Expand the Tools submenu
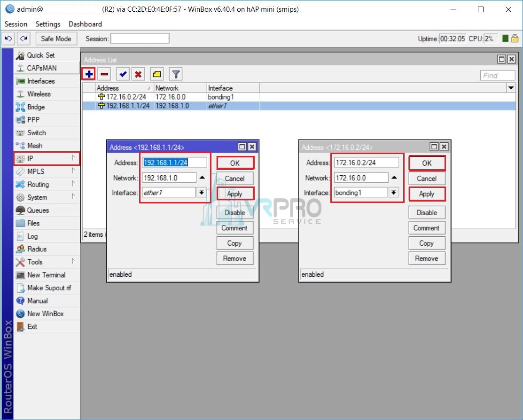The width and height of the screenshot is (523, 420). (47, 262)
